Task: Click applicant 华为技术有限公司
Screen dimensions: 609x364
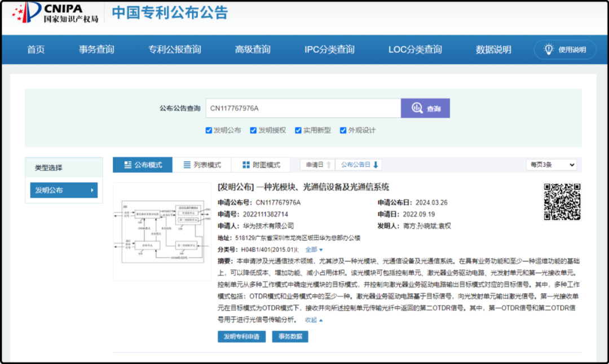Action: (268, 226)
